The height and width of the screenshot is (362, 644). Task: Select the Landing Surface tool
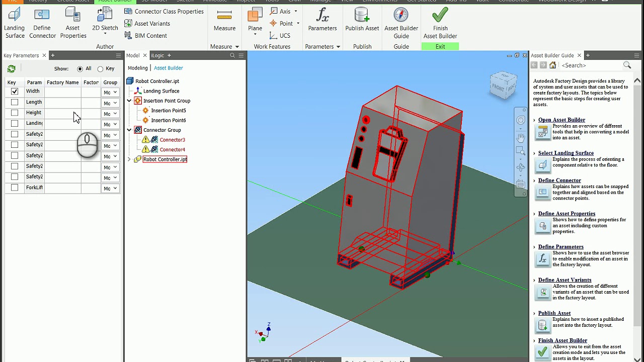(x=15, y=23)
